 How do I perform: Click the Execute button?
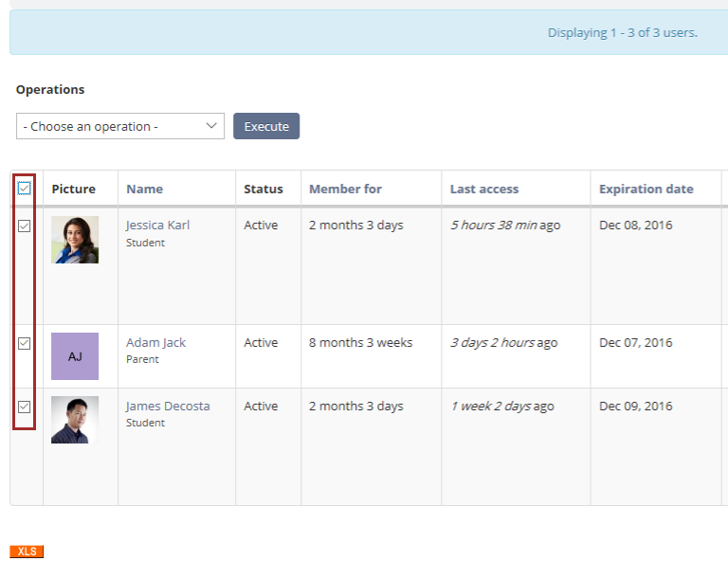click(266, 126)
